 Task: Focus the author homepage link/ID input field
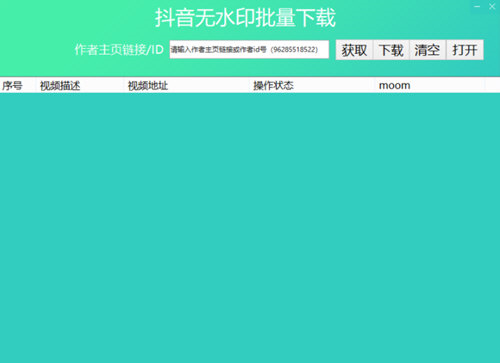[249, 49]
